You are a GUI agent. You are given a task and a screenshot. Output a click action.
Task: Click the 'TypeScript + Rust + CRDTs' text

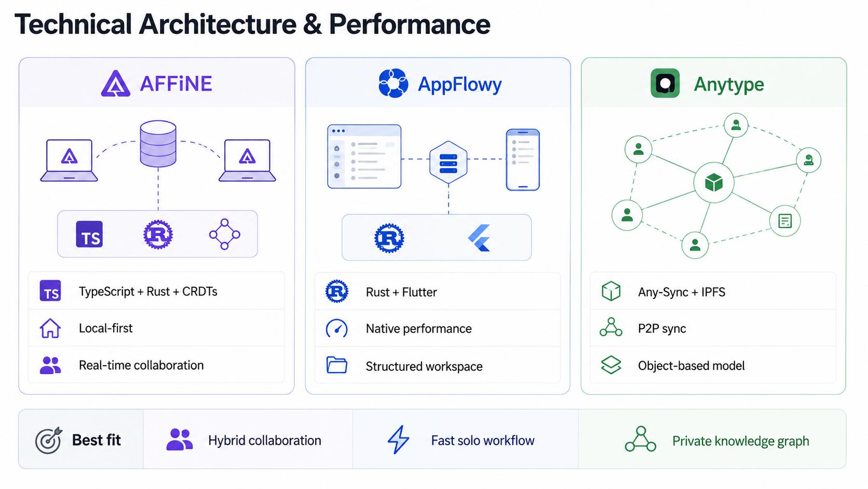point(148,292)
